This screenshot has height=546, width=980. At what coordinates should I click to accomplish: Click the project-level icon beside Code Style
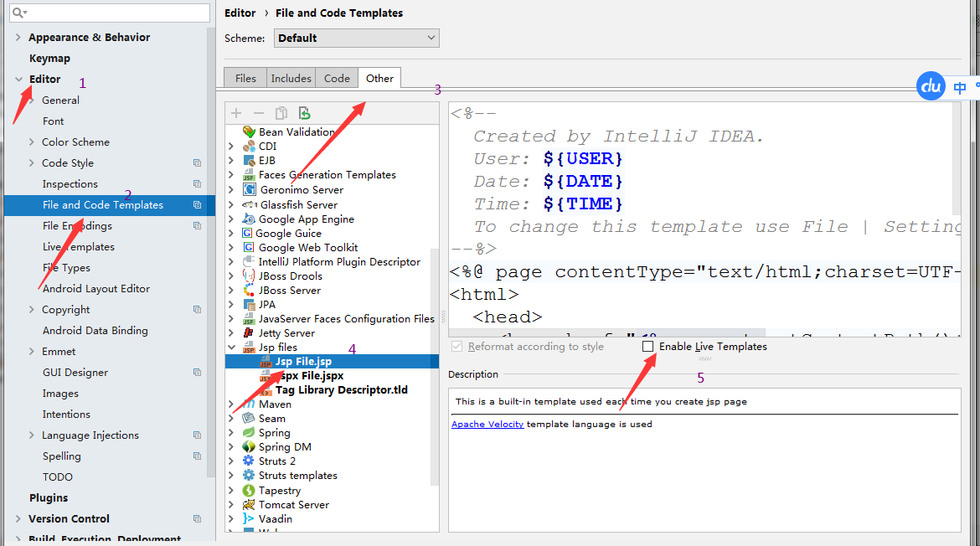pos(197,163)
